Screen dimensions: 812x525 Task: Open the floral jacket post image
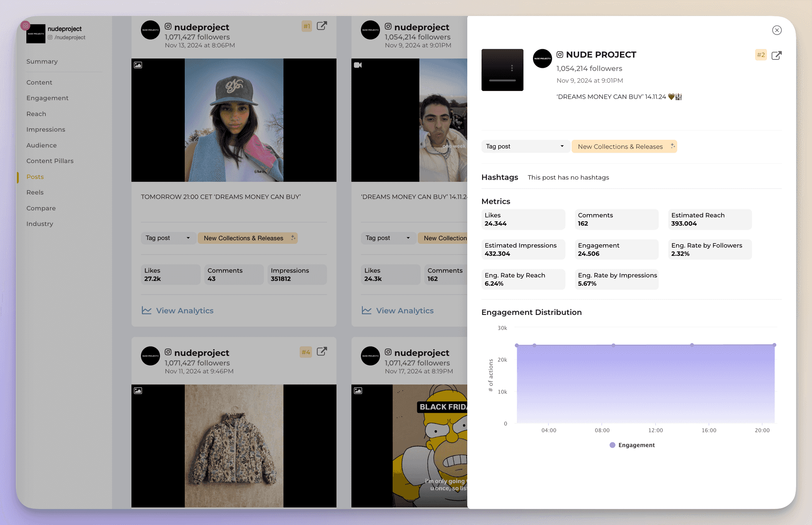[234, 446]
